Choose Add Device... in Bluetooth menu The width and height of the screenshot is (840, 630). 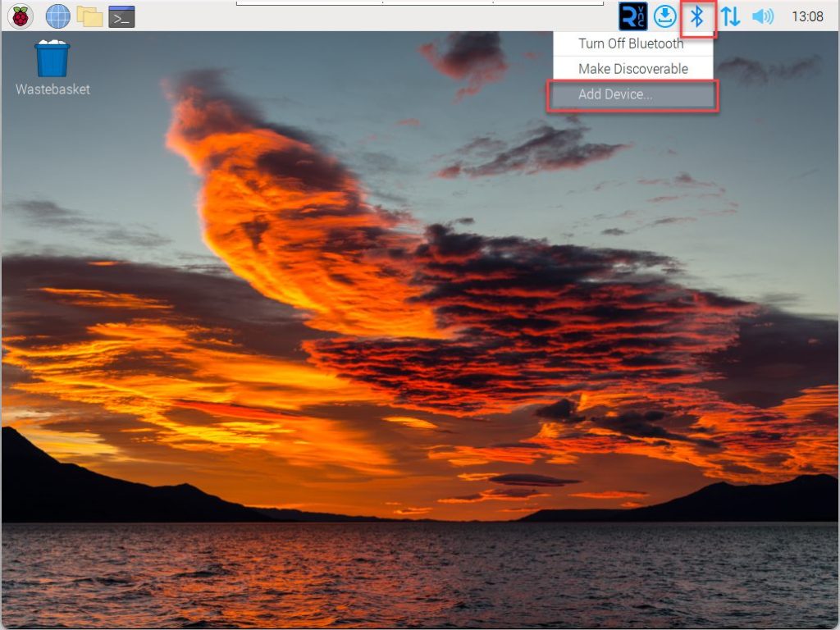632,94
